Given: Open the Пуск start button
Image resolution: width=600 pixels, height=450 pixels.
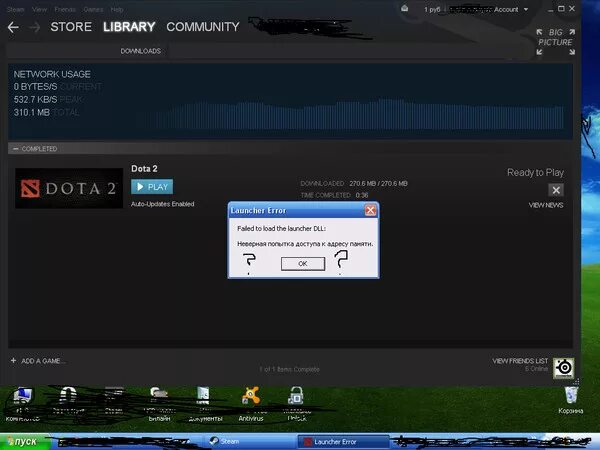Looking at the screenshot, I should [25, 442].
